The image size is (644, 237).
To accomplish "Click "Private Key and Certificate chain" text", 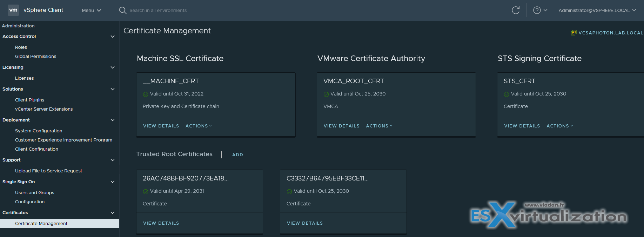I will (x=181, y=106).
